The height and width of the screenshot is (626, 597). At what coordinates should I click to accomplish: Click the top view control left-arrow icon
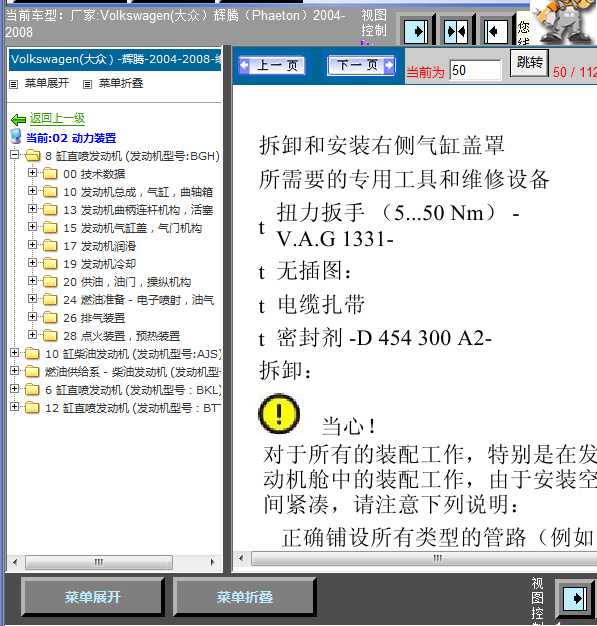(495, 31)
